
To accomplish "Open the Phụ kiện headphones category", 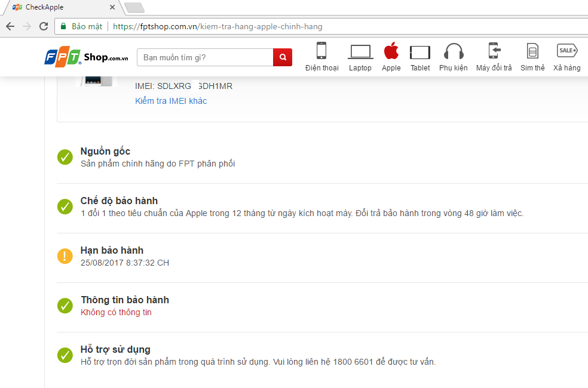I will (454, 57).
